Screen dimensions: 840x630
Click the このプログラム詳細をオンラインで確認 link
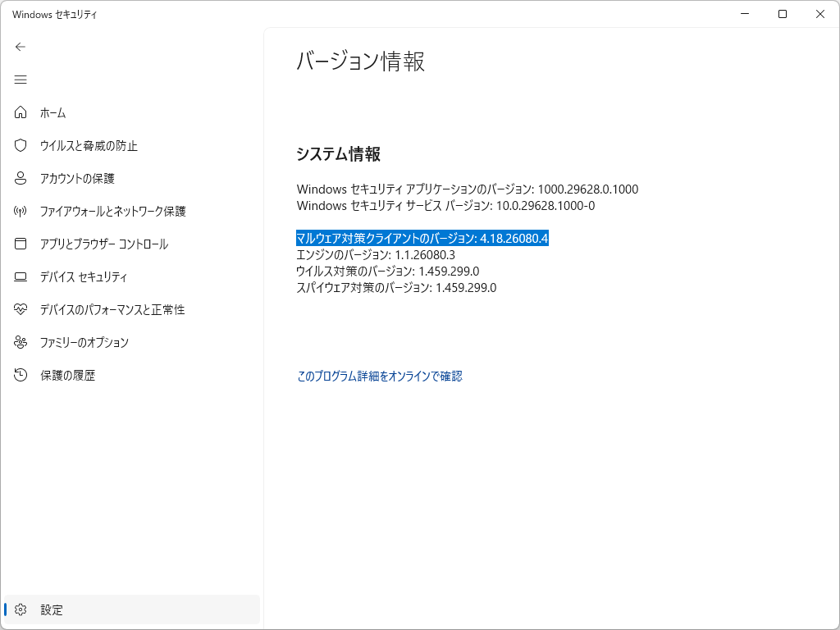[x=379, y=376]
